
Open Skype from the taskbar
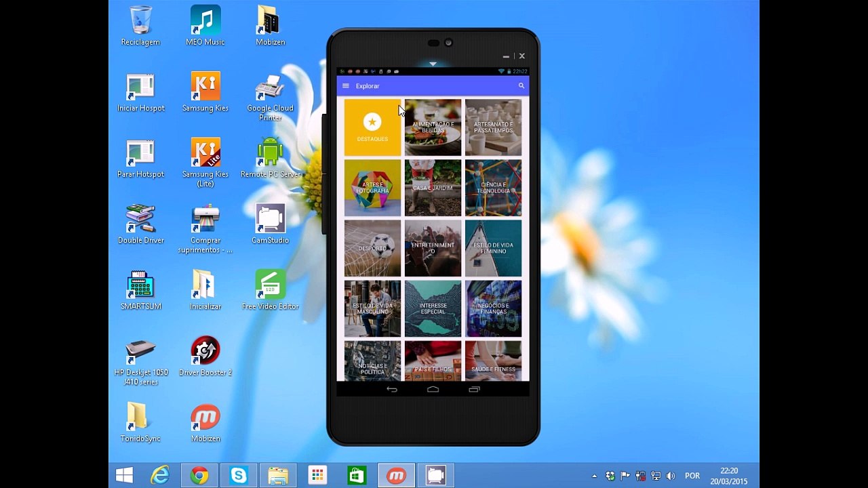pyautogui.click(x=239, y=475)
